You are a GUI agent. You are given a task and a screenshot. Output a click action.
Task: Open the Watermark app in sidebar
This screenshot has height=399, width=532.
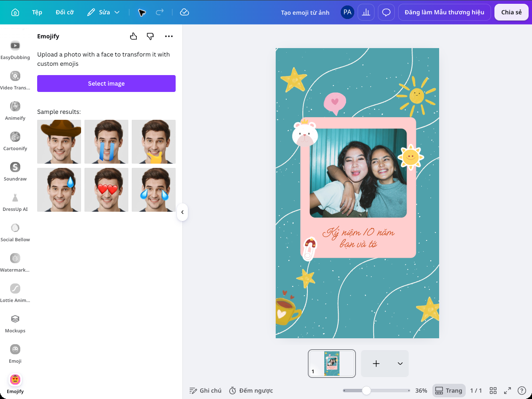(15, 263)
